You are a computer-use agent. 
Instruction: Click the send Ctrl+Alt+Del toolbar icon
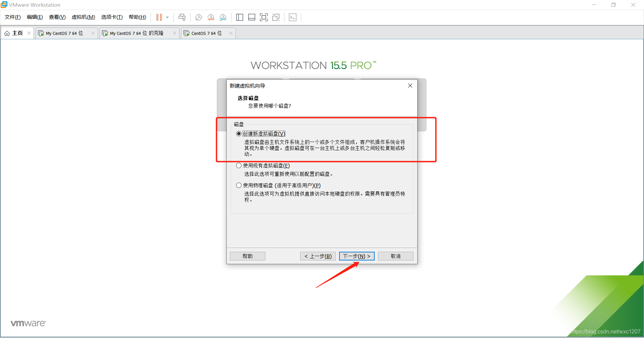[182, 17]
